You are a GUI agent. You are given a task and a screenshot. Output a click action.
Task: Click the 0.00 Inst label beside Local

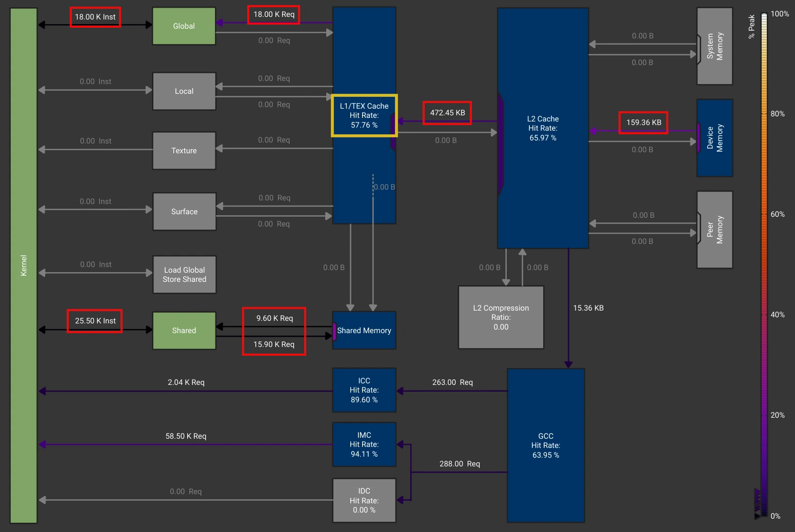[x=95, y=81]
